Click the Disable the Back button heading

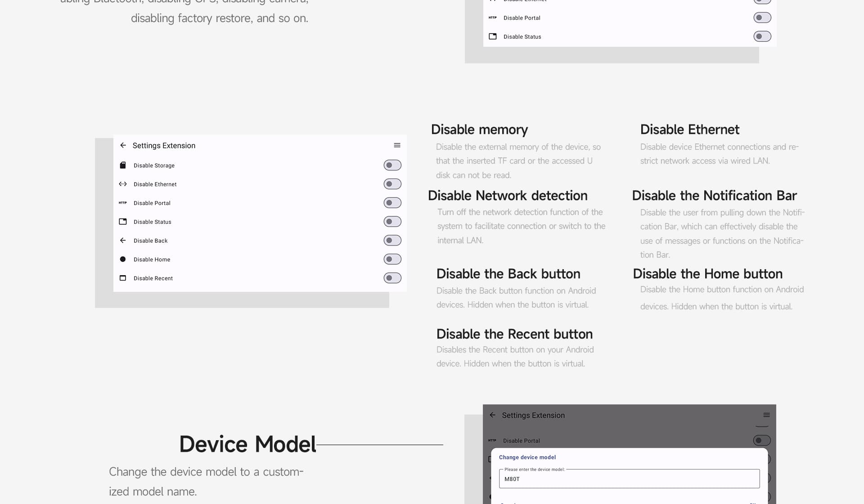[508, 274]
